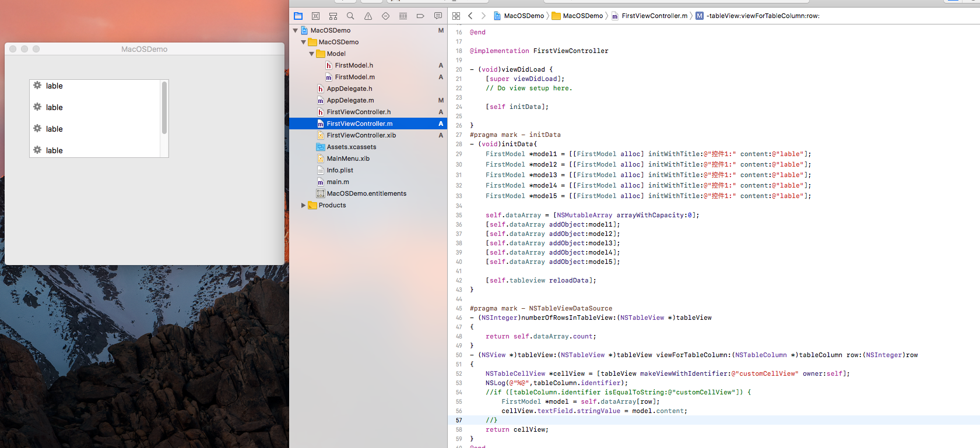Screen dimensions: 980x448
Task: Click status letter M beside AppDelegate.m
Action: [441, 100]
